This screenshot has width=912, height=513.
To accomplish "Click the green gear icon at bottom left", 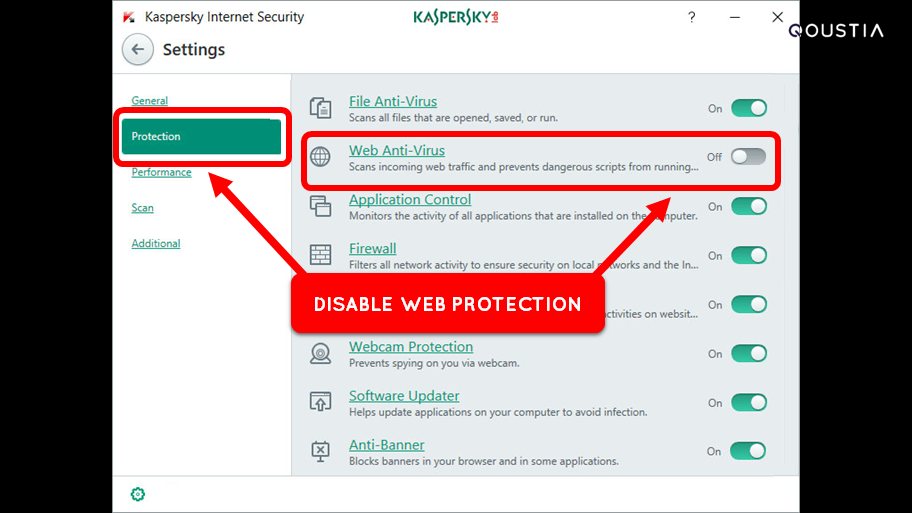I will click(x=138, y=494).
